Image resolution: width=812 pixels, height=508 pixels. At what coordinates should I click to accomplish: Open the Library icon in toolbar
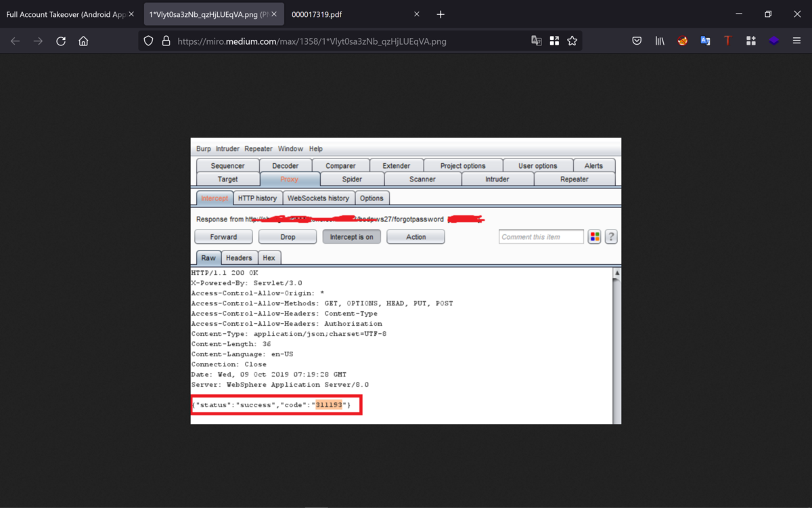point(660,41)
